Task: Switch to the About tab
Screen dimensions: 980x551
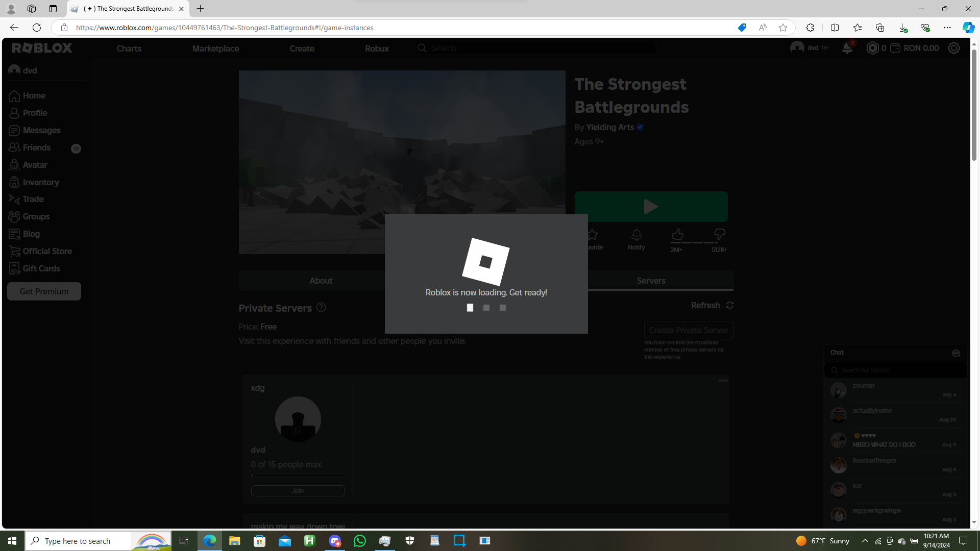Action: 321,281
